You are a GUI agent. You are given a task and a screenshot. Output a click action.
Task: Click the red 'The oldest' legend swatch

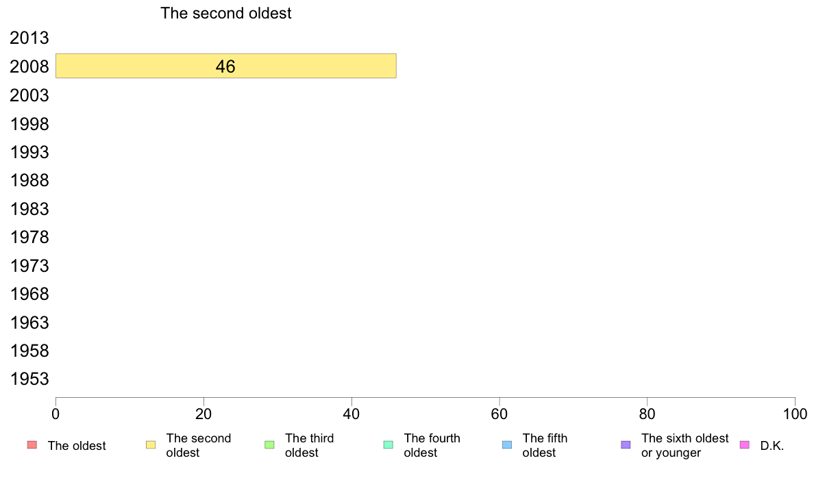[32, 445]
